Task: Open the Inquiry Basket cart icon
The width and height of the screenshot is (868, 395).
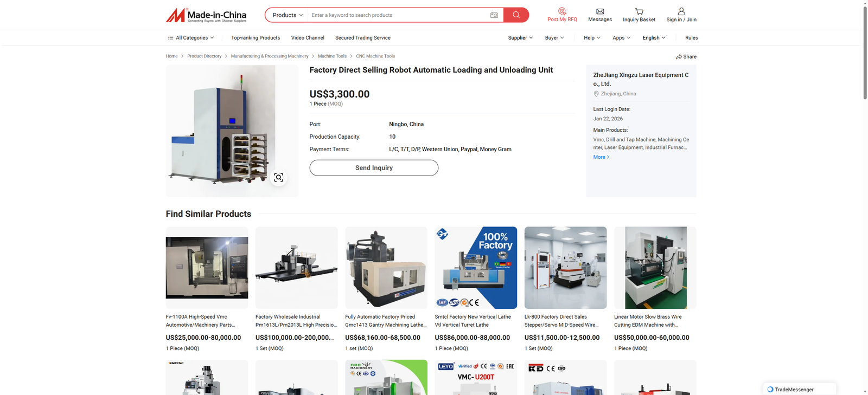Action: pos(639,11)
